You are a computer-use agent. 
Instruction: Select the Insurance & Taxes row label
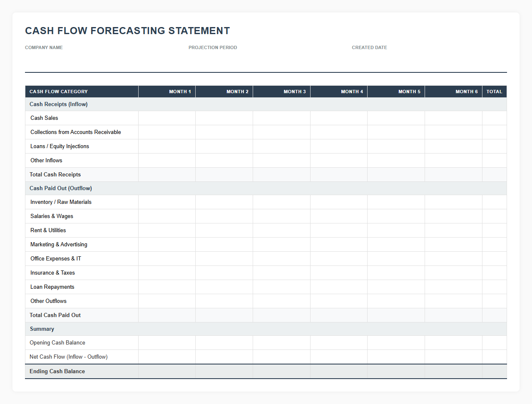click(x=52, y=273)
